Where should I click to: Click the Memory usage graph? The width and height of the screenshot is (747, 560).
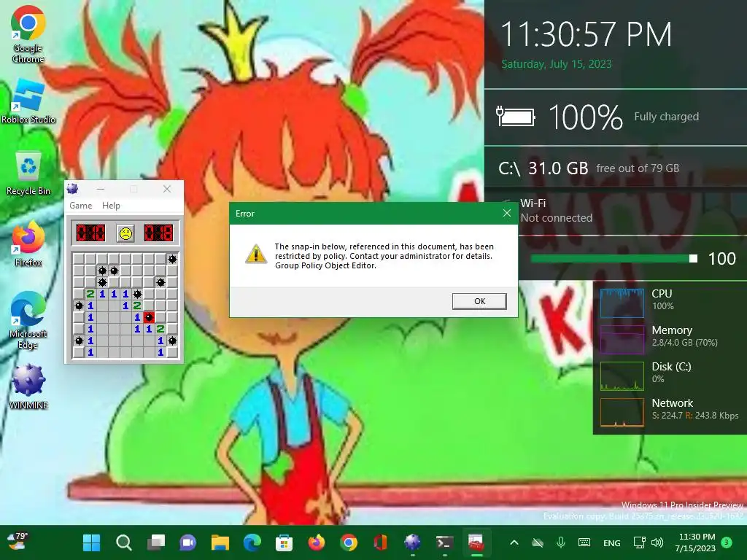tap(622, 339)
